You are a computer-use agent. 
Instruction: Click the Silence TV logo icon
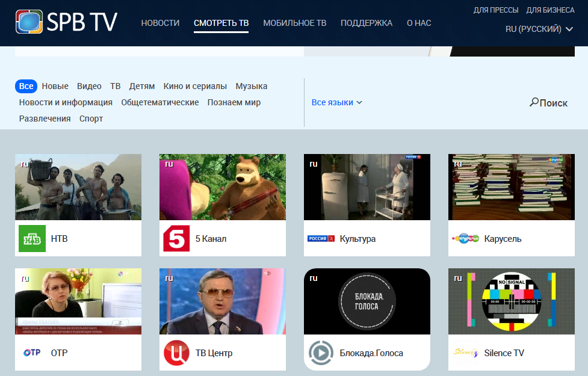coord(465,353)
